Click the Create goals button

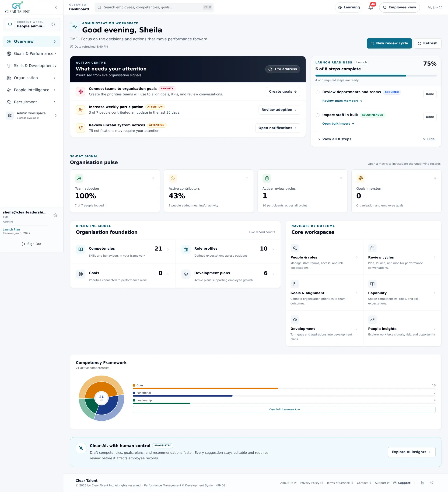283,91
